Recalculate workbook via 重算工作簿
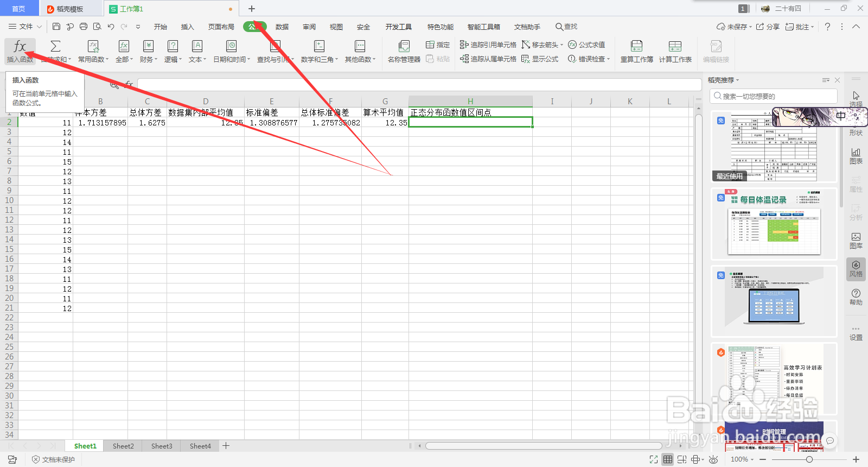Image resolution: width=868 pixels, height=467 pixels. point(637,52)
